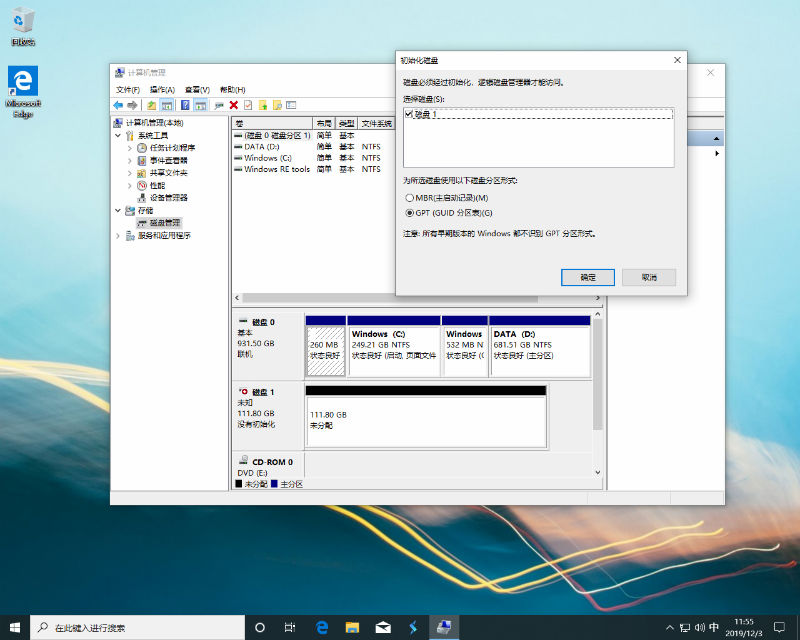Select 设备管理器 icon in the tree
Viewport: 800px width, 640px height.
[142, 198]
